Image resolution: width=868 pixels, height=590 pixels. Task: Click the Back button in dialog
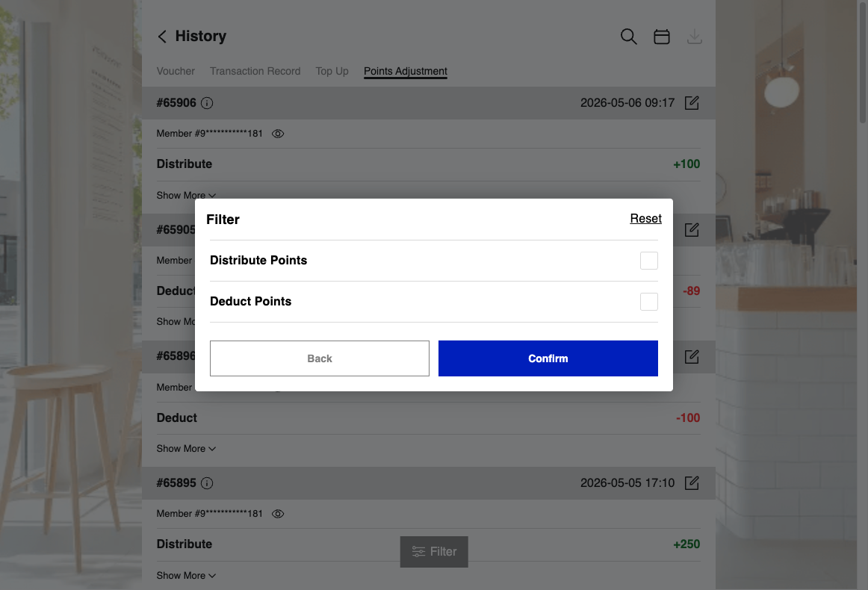pos(320,358)
